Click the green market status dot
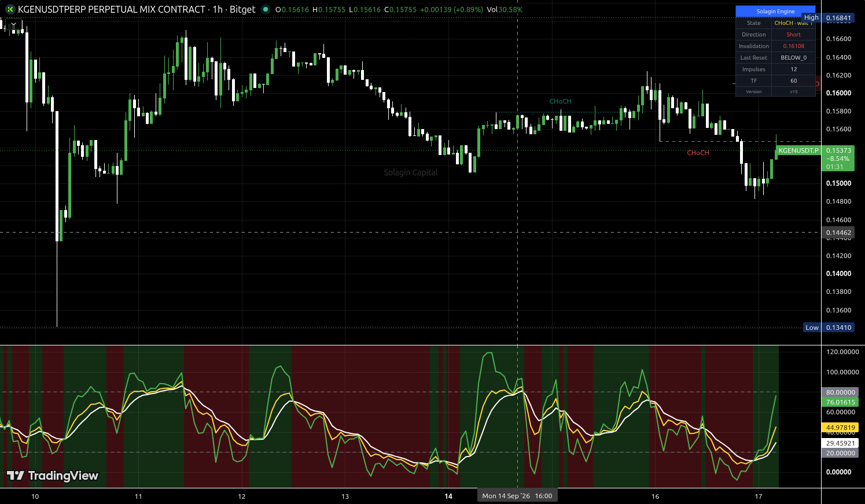865x504 pixels. pyautogui.click(x=266, y=9)
